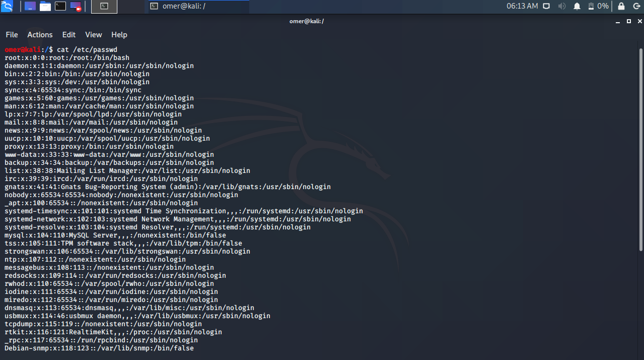This screenshot has height=360, width=644.
Task: Click the usbmux daemon line
Action: pyautogui.click(x=137, y=316)
